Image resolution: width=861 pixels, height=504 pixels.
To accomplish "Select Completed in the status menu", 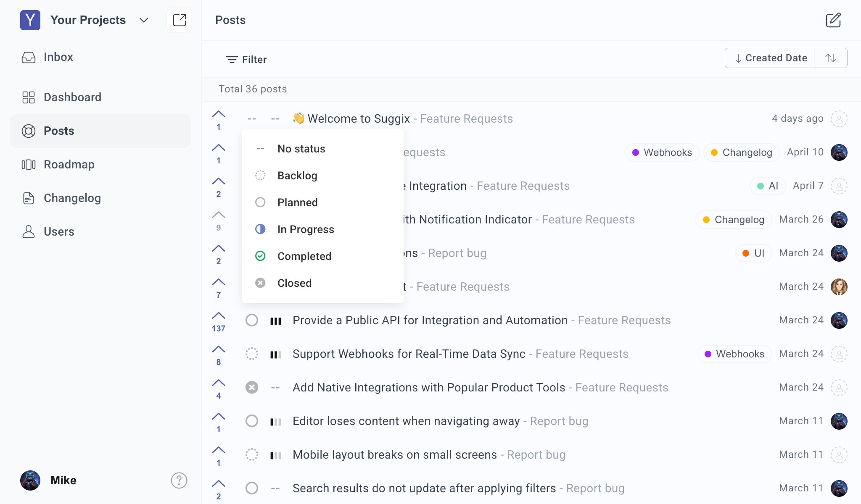I will (323, 256).
